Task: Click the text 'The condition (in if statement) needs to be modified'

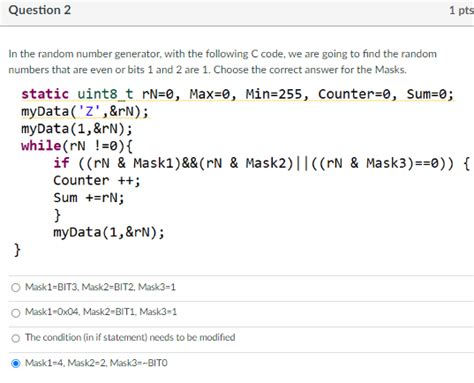Action: (x=130, y=337)
